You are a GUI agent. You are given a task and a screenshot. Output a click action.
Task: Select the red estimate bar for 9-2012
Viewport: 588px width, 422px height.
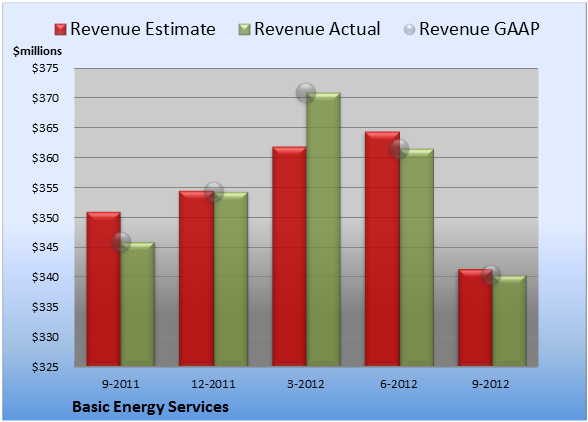(x=475, y=317)
